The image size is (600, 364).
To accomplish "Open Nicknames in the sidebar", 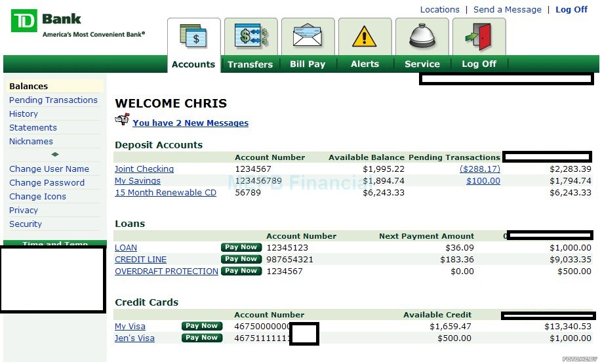I will click(x=31, y=141).
